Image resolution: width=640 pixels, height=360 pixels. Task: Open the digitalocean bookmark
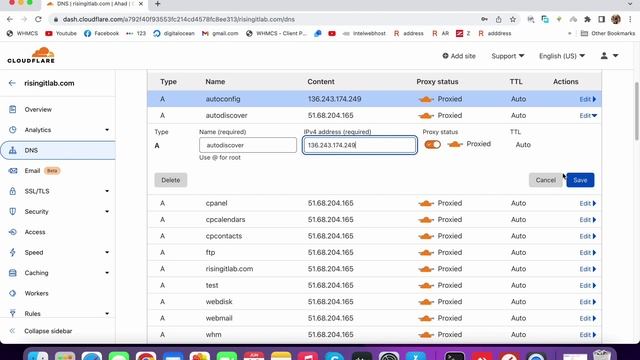174,33
